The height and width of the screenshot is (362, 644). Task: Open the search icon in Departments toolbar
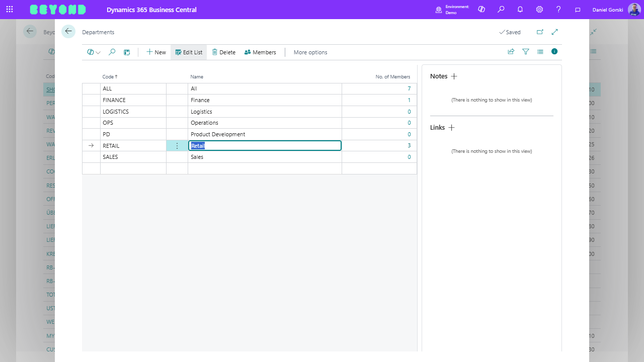pyautogui.click(x=112, y=52)
